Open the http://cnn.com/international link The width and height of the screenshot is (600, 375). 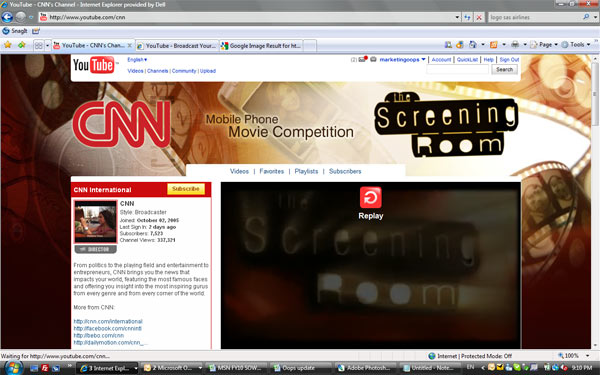tap(108, 321)
